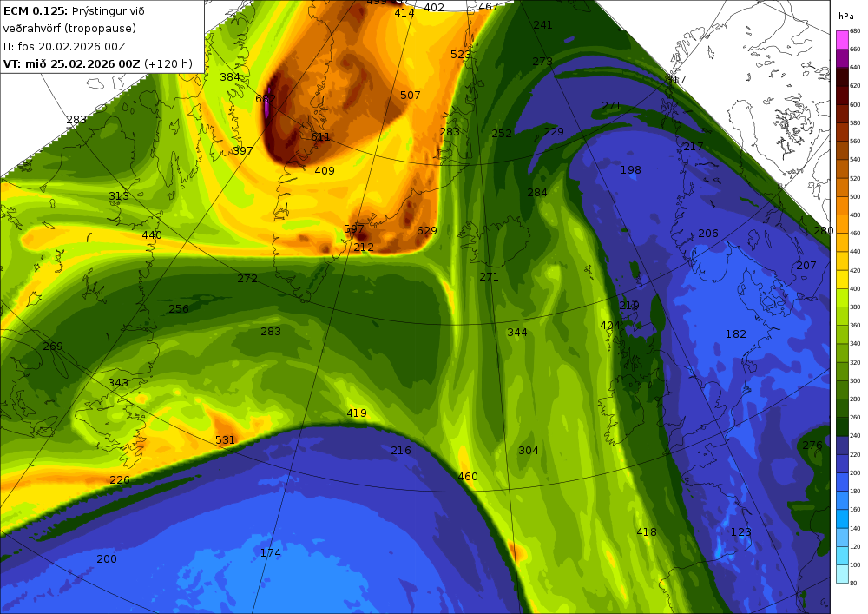Click the legend tick label '80'
Screen dimensions: 868x614
[x=853, y=583]
